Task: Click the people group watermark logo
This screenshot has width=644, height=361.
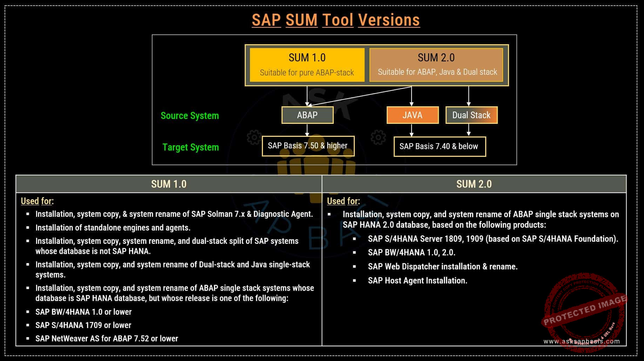Action: coord(316,165)
